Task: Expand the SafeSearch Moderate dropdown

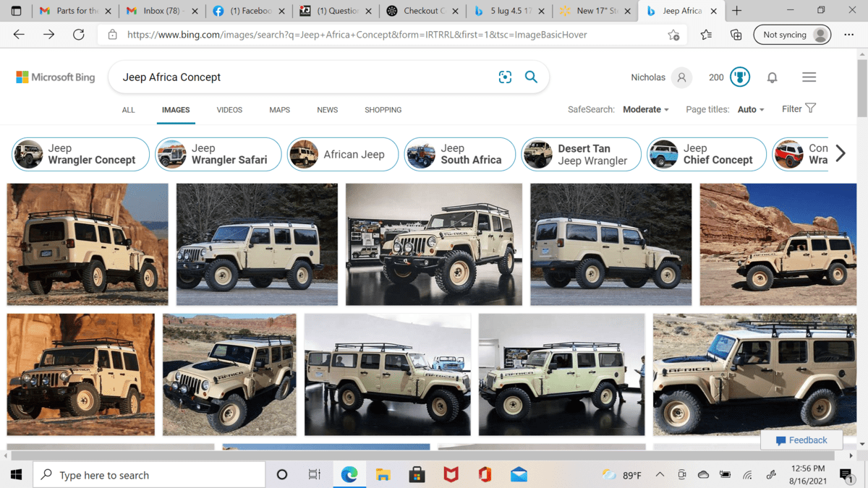Action: (x=645, y=110)
